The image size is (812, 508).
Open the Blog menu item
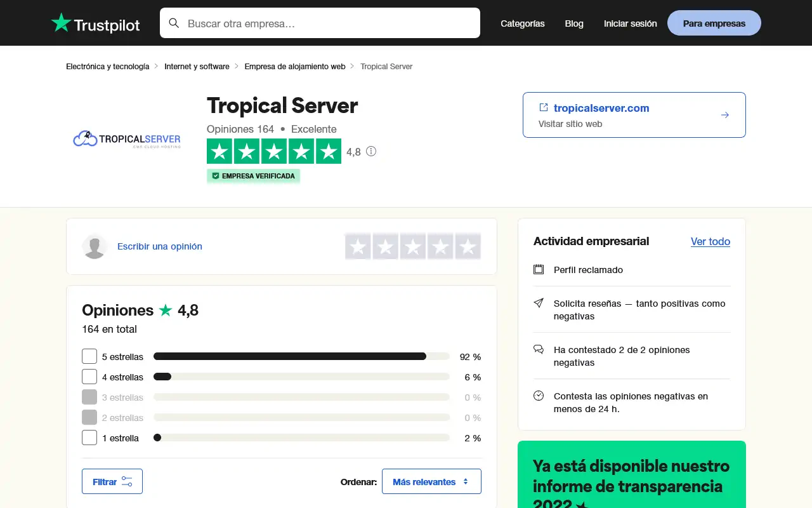[574, 23]
